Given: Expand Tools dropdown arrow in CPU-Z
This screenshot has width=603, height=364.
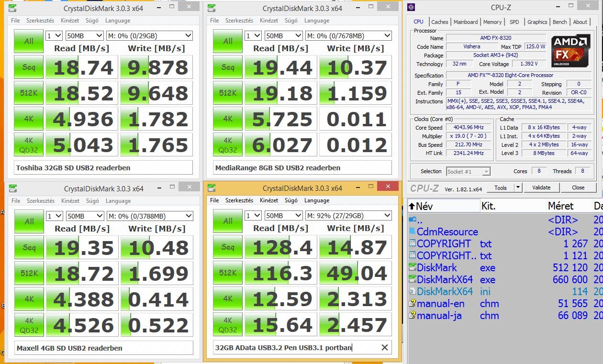Looking at the screenshot, I should pyautogui.click(x=517, y=188).
